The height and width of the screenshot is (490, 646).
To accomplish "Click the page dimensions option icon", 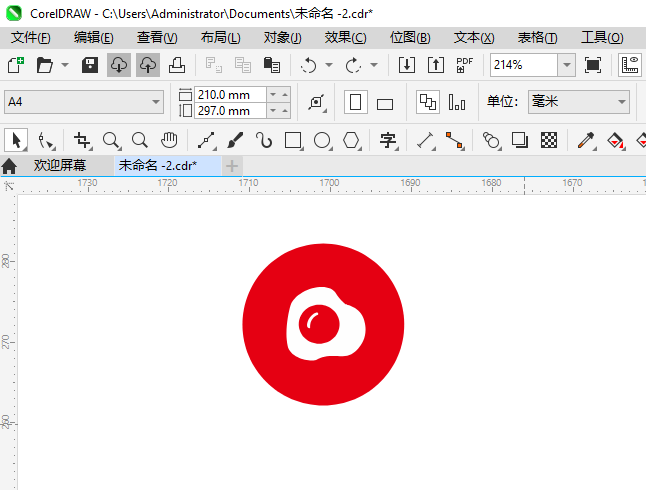I will 316,102.
